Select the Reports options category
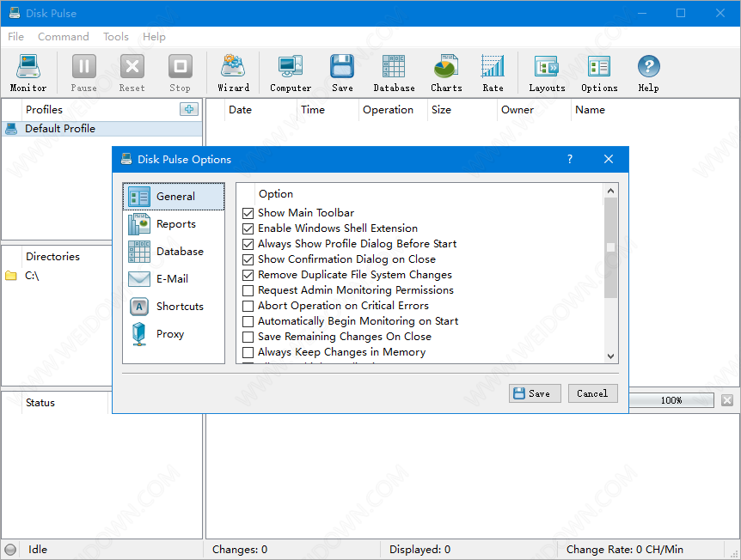This screenshot has height=560, width=741. click(174, 224)
